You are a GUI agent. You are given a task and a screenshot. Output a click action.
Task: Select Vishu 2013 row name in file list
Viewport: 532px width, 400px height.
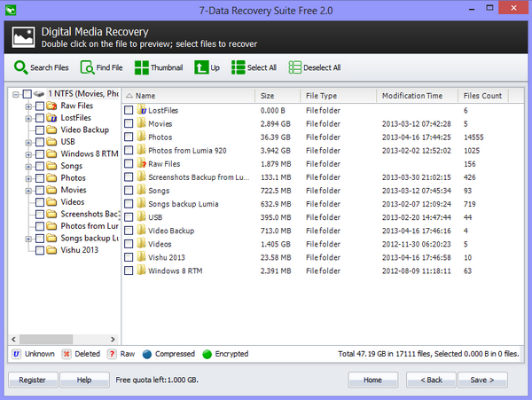167,257
